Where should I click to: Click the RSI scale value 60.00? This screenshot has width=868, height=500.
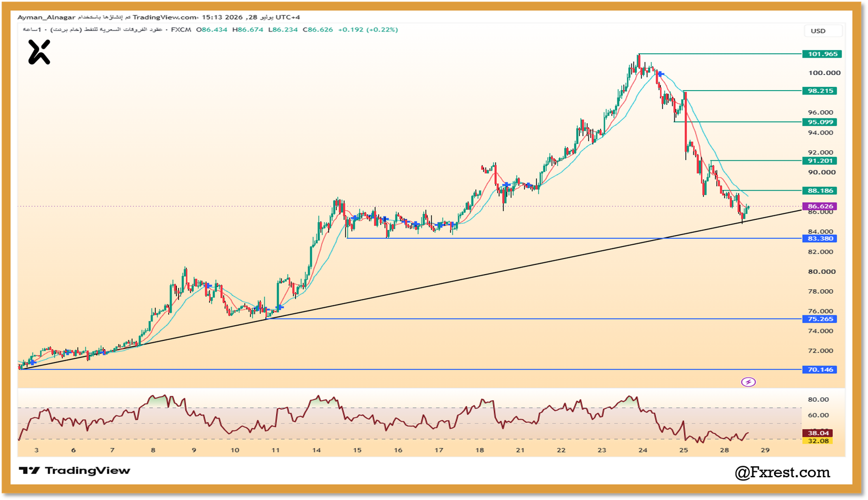click(818, 415)
